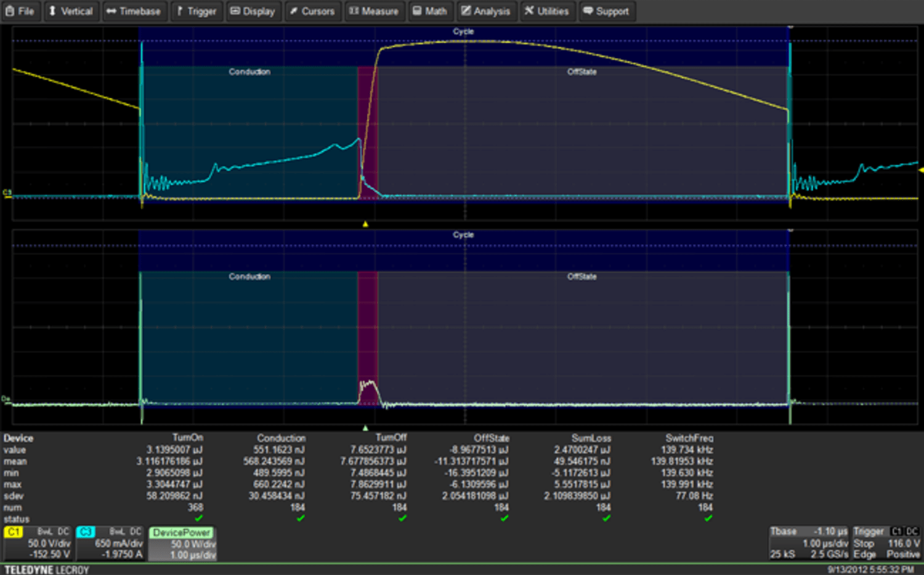The height and width of the screenshot is (575, 924).
Task: Open the Support menu
Action: coord(607,11)
